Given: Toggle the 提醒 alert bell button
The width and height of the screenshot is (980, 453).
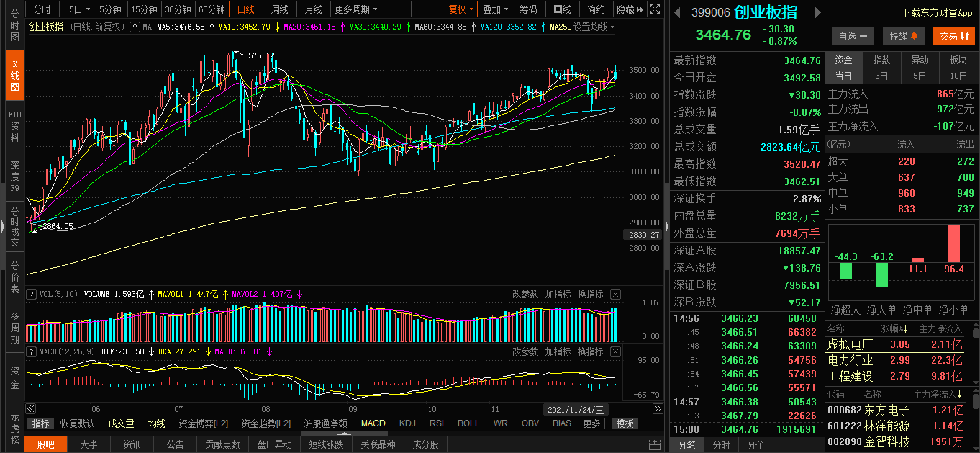Looking at the screenshot, I should coord(904,36).
